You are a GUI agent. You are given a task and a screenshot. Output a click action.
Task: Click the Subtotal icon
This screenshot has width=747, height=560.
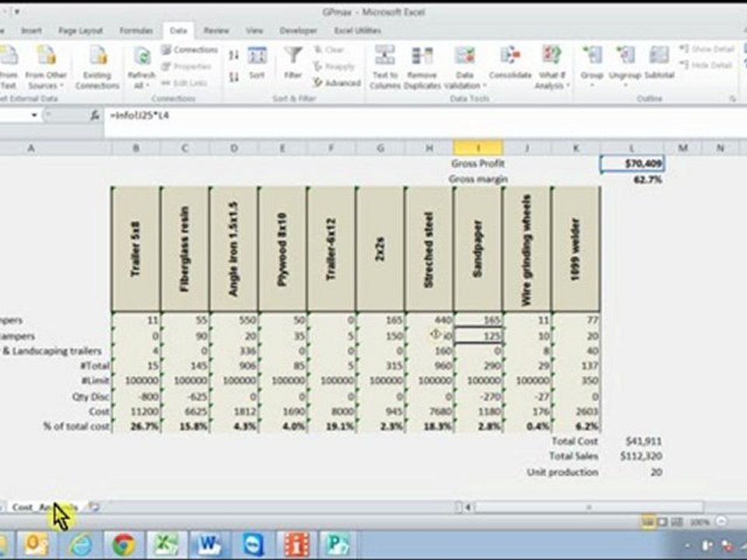click(x=659, y=62)
